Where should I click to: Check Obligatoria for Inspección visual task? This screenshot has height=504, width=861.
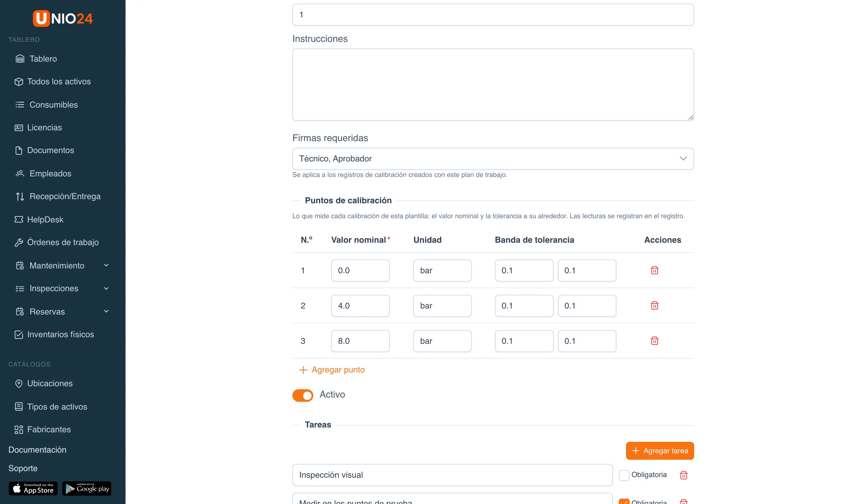point(624,475)
